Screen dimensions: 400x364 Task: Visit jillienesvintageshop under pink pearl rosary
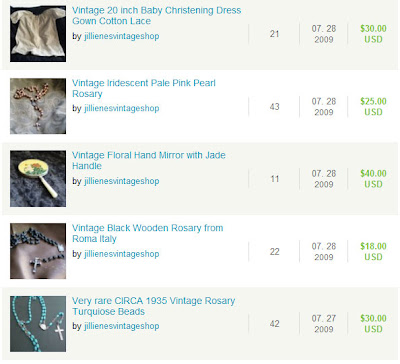122,108
